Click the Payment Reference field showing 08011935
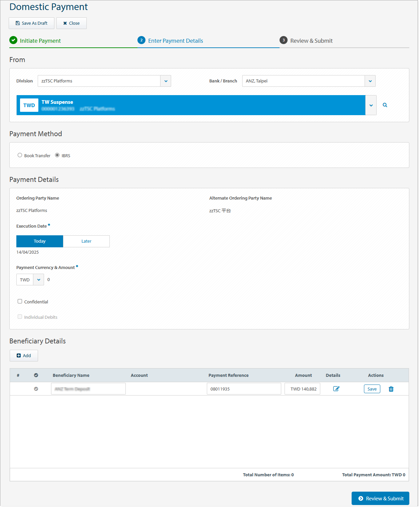The height and width of the screenshot is (508, 420). tap(244, 389)
